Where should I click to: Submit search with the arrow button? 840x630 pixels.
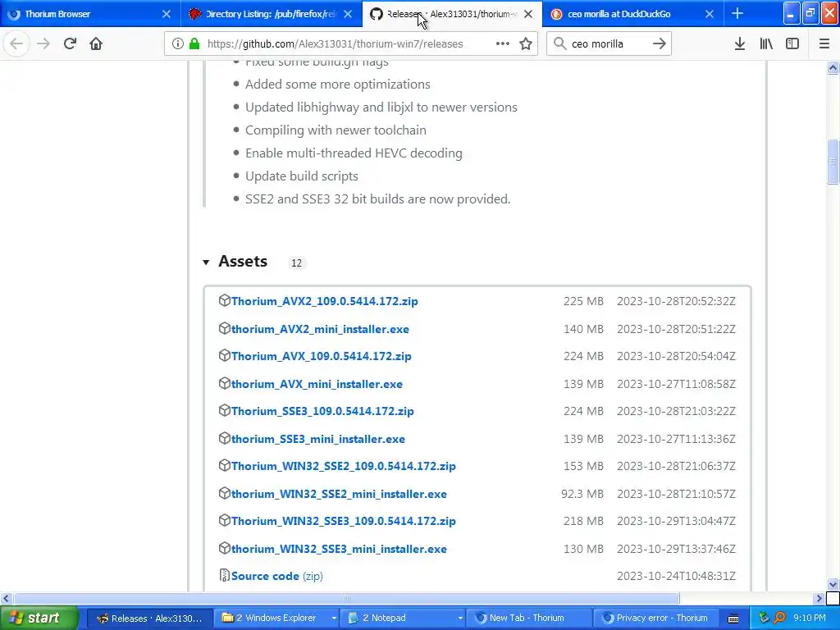point(660,43)
